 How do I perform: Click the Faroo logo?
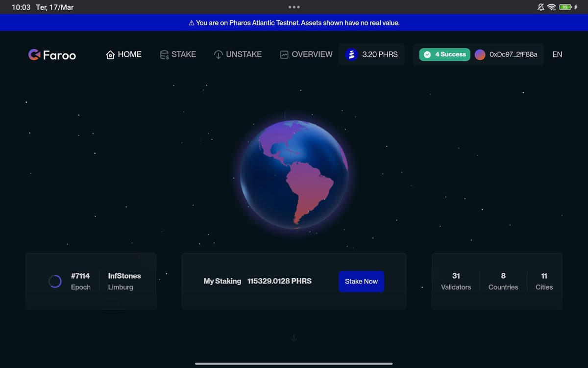pos(52,55)
